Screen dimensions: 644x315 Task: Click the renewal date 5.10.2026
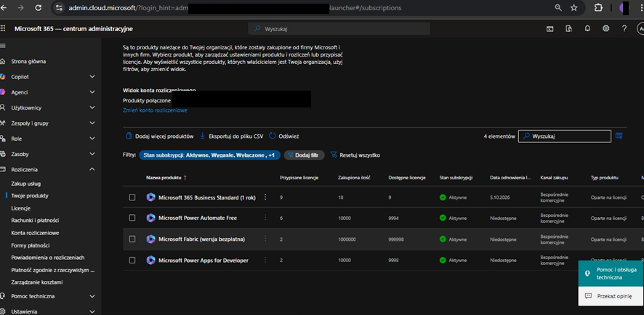pos(500,197)
